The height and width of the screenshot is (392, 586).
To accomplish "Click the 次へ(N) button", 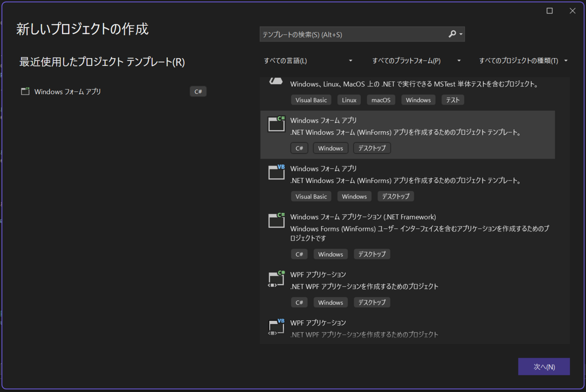I will [544, 366].
